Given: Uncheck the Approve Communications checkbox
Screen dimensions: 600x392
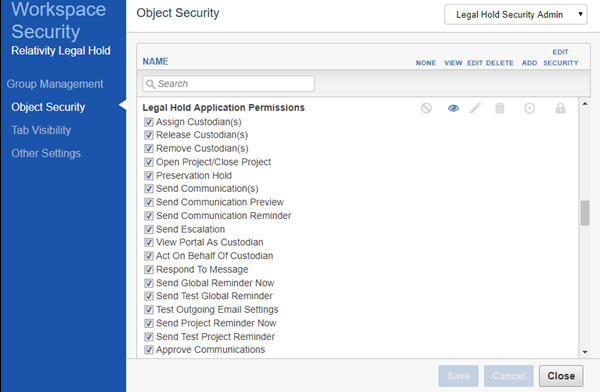Looking at the screenshot, I should click(x=148, y=350).
